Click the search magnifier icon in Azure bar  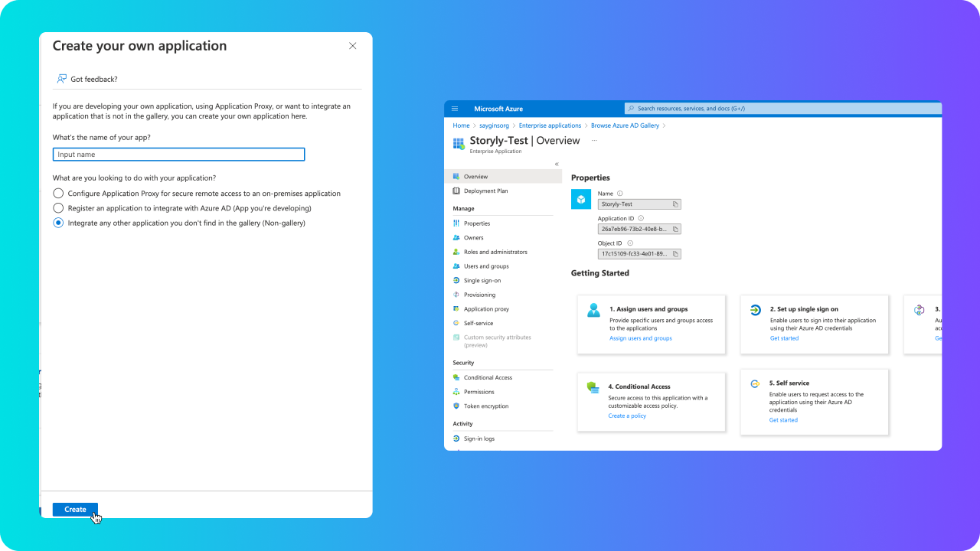click(x=632, y=109)
